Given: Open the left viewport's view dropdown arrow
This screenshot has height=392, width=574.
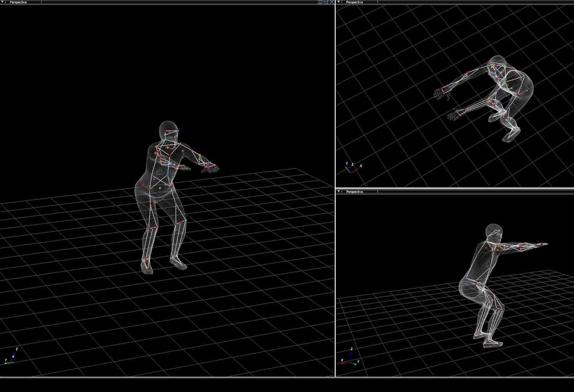Looking at the screenshot, I should pyautogui.click(x=2, y=2).
